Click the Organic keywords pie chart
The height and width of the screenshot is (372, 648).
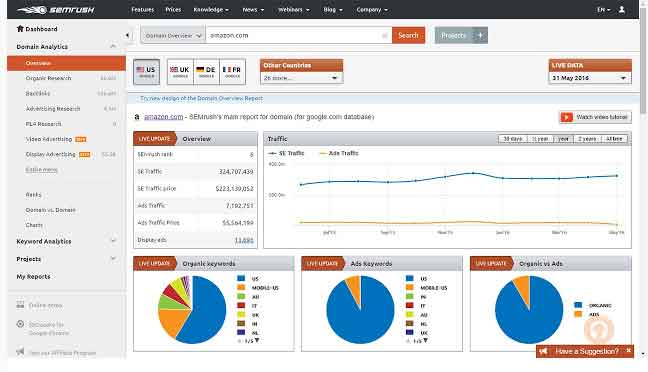click(192, 310)
